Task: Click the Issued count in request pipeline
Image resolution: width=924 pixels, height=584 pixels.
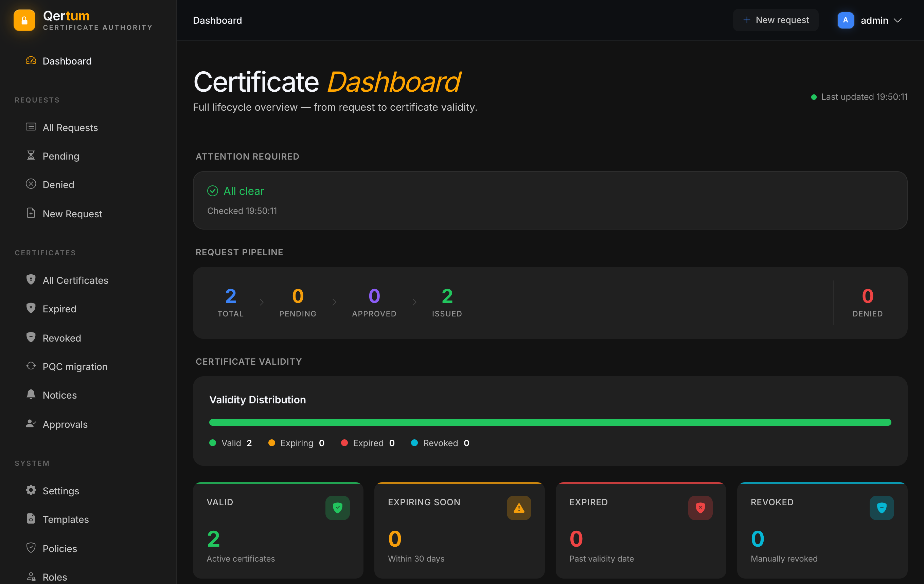Action: [447, 296]
